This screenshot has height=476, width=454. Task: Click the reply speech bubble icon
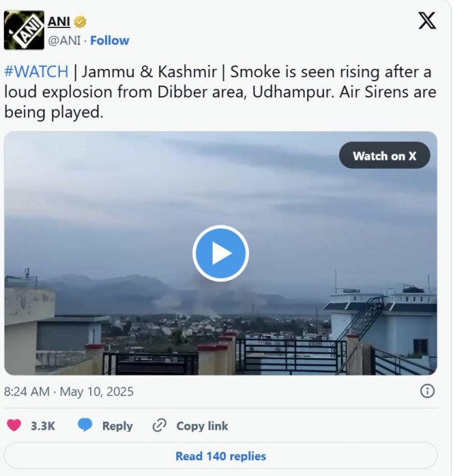click(x=85, y=425)
